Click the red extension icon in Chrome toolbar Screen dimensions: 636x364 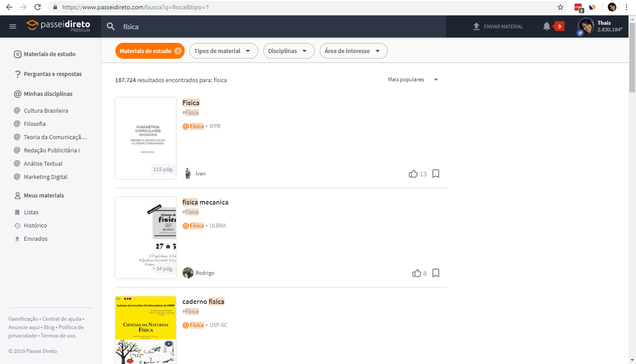tap(579, 7)
